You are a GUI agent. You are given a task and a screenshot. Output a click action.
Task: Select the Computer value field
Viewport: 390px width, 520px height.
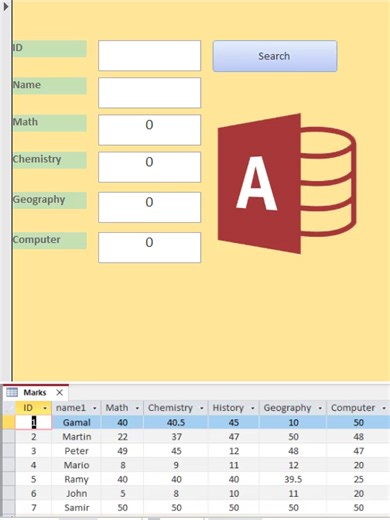point(149,247)
